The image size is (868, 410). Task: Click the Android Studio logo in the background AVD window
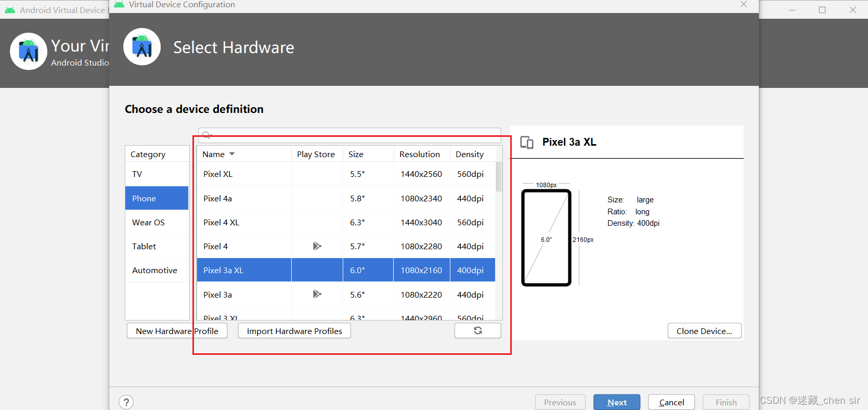pos(29,52)
